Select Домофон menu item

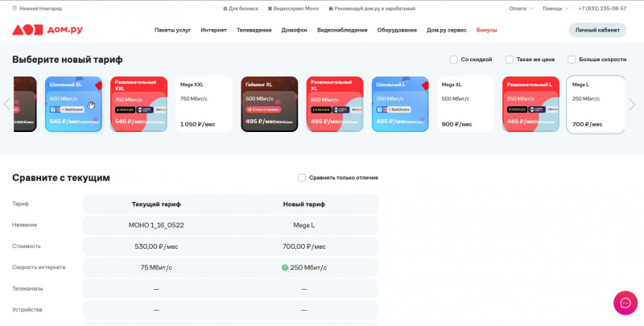pyautogui.click(x=294, y=30)
